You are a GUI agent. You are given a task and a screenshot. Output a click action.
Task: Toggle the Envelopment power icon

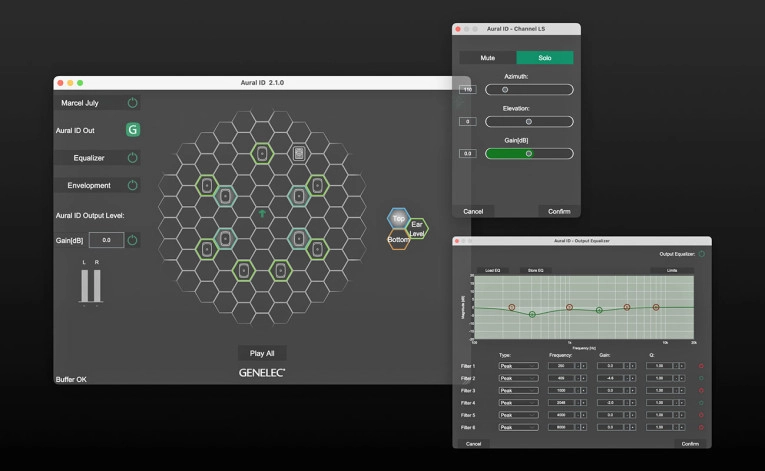click(132, 185)
